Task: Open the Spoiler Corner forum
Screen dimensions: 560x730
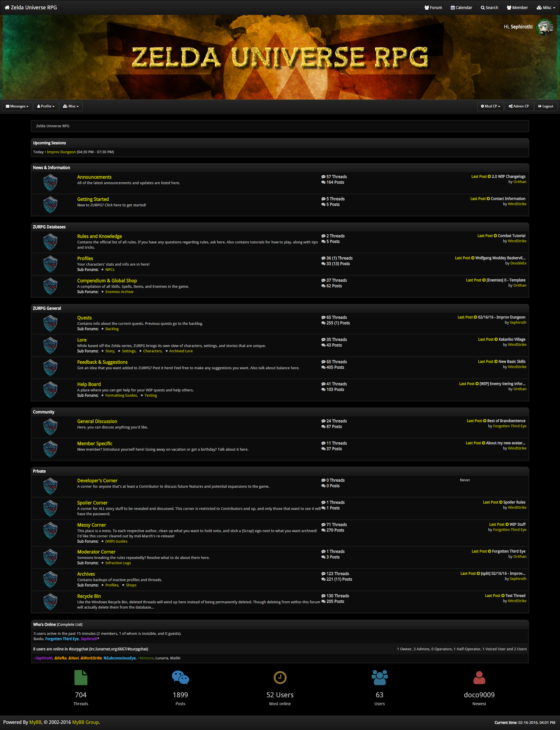Action: point(92,503)
